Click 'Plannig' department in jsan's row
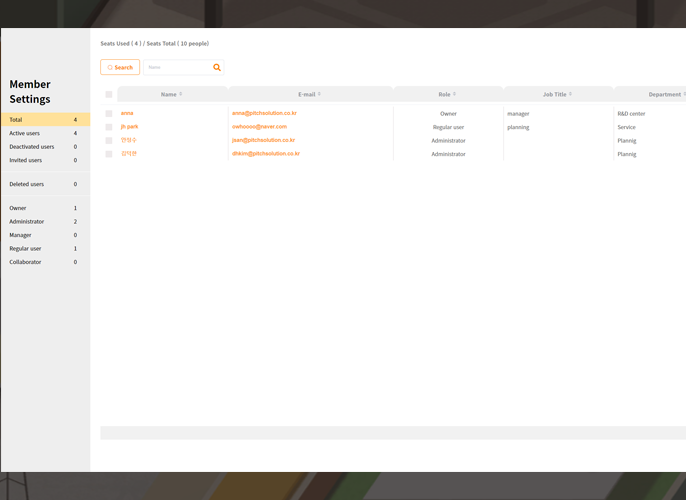Viewport: 686px width, 500px height. [627, 141]
